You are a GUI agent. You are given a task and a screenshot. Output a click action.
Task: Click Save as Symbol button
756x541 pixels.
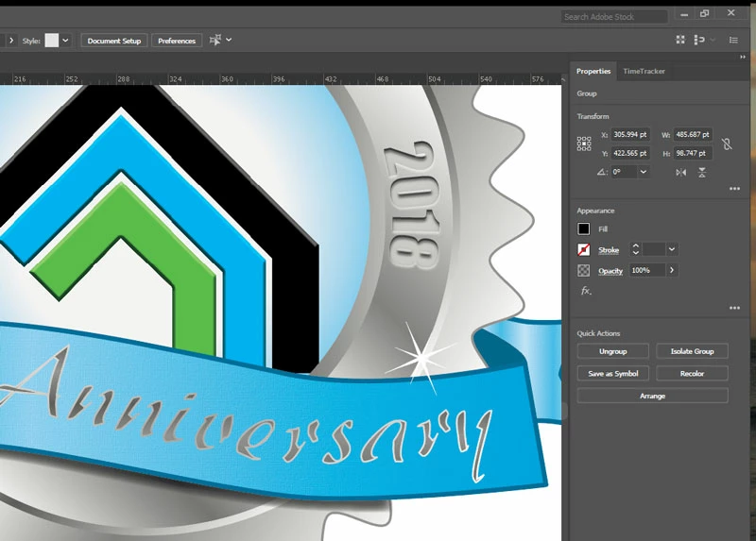612,373
